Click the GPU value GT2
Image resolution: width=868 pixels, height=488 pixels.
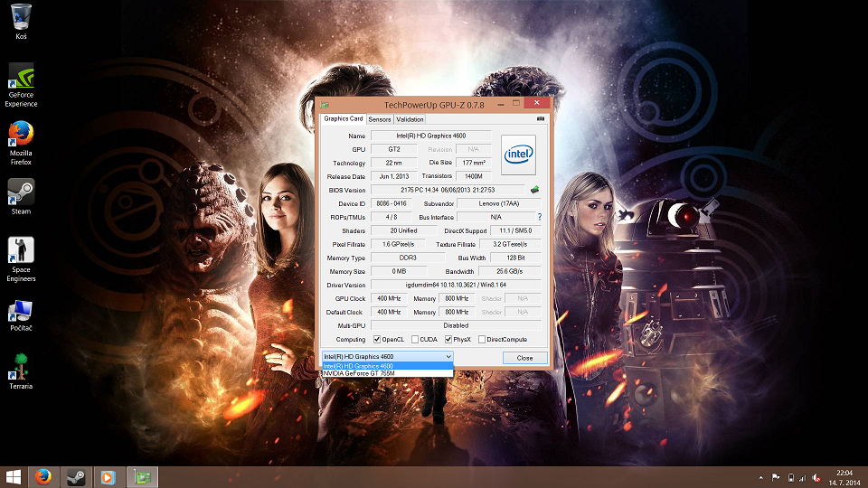click(393, 149)
